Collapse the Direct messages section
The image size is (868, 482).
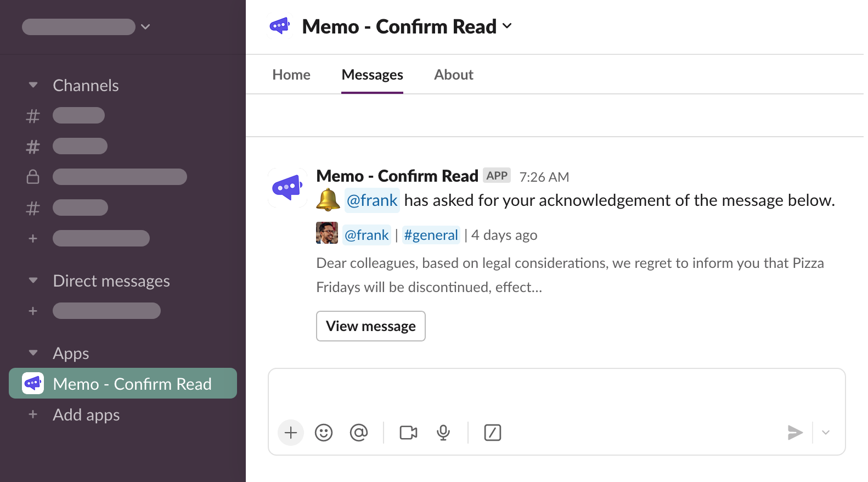(33, 281)
